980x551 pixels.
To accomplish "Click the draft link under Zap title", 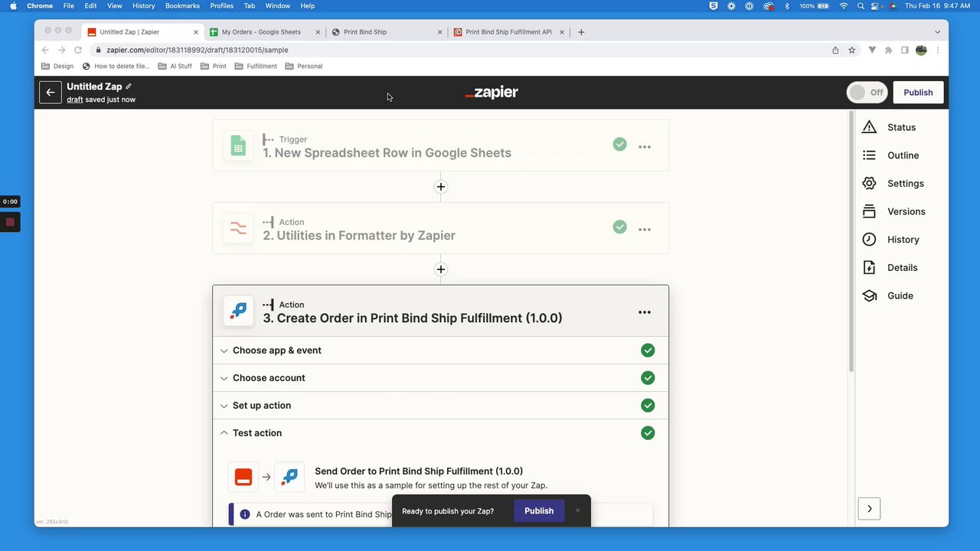I will point(74,99).
